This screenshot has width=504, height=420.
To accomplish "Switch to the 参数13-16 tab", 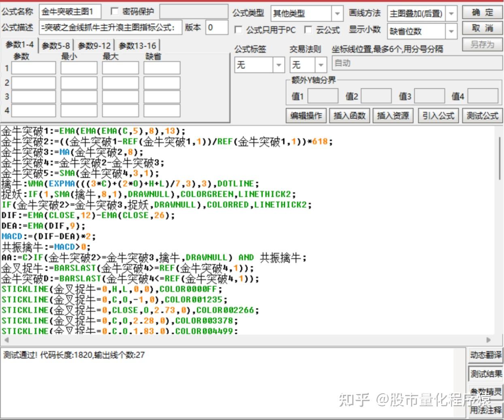I will 137,46.
